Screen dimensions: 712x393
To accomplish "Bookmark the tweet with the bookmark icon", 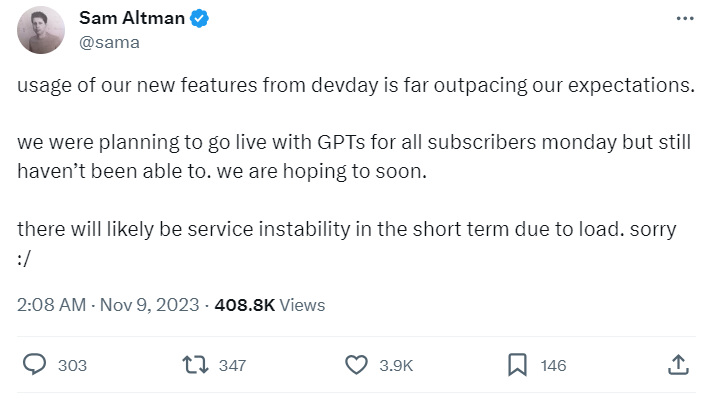I will [x=517, y=365].
